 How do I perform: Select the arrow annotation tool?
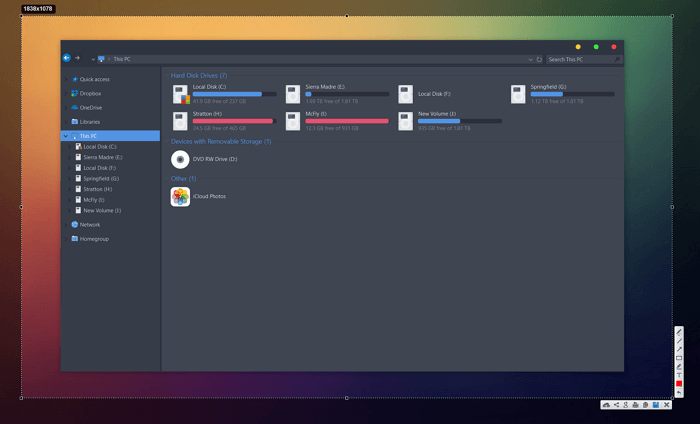679,350
